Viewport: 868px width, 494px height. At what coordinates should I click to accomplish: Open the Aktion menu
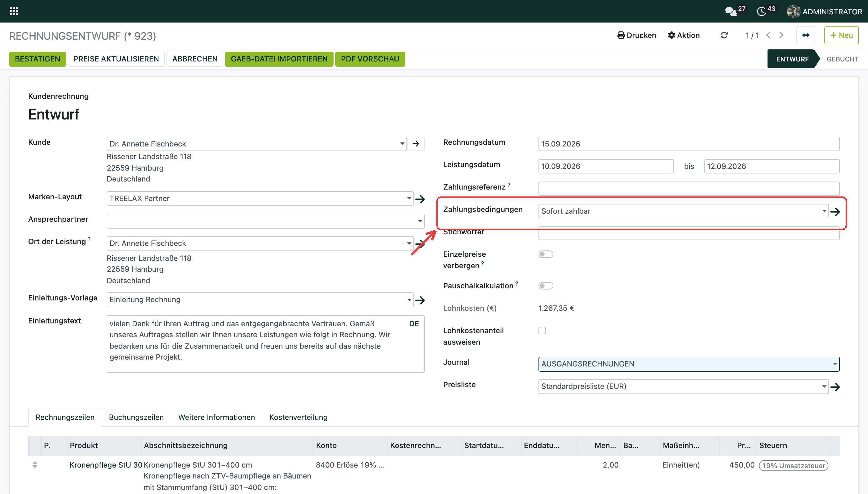tap(683, 35)
